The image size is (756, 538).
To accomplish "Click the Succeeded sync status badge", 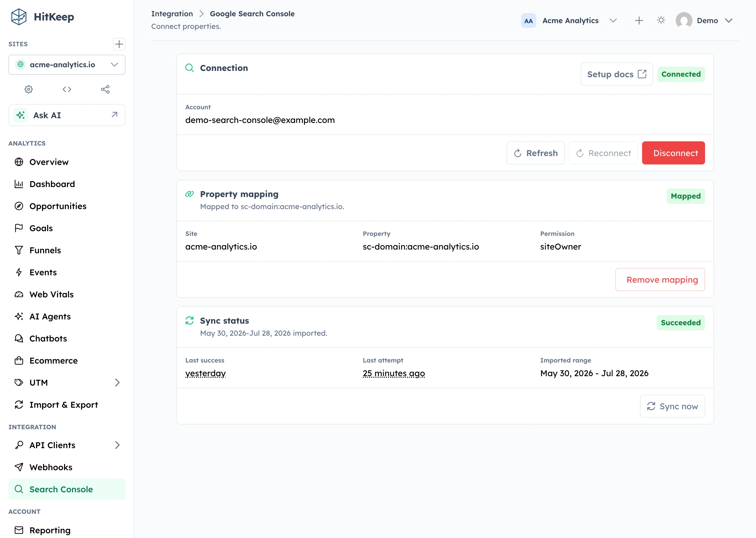I will coord(681,323).
